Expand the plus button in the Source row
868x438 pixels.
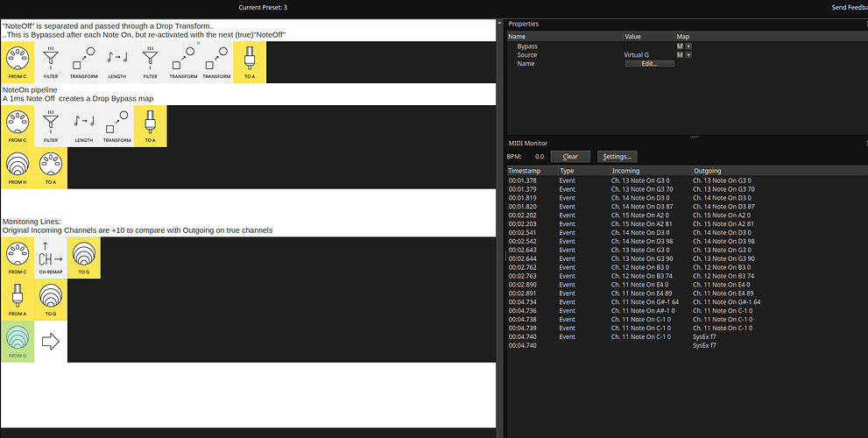click(688, 55)
